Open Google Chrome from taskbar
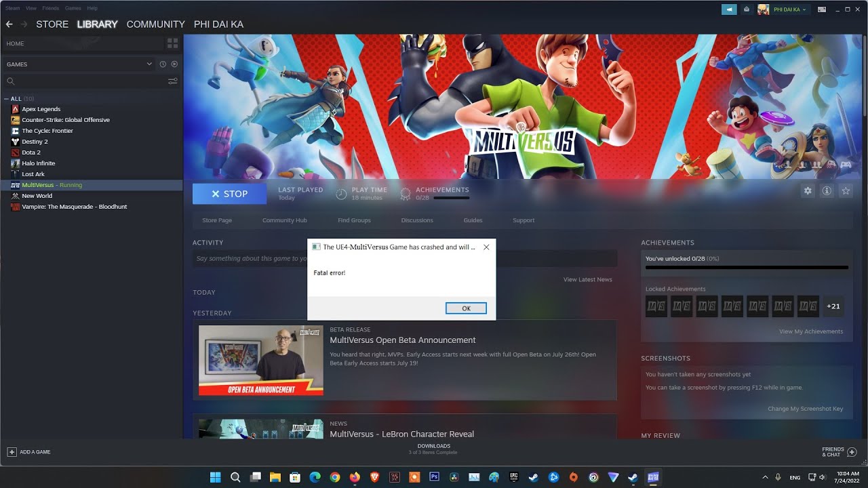The height and width of the screenshot is (488, 868). 335,477
